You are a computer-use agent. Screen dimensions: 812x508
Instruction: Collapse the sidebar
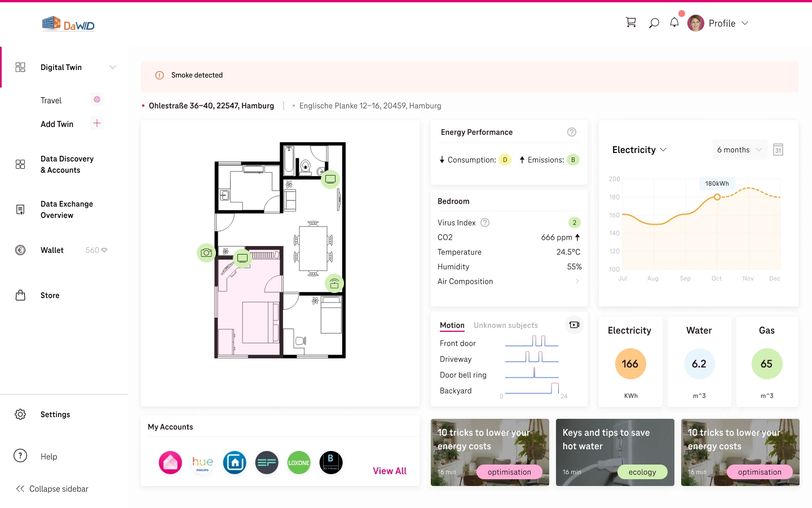[x=52, y=489]
